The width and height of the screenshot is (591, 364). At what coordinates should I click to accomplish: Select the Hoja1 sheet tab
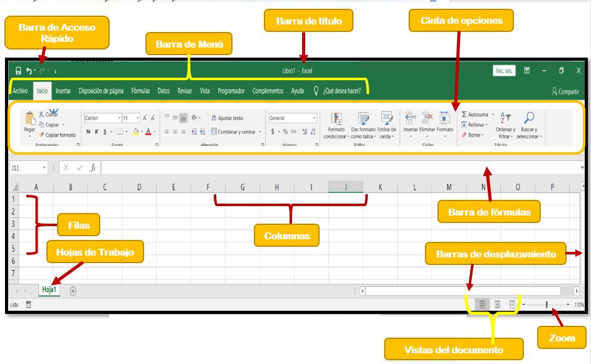pos(49,290)
